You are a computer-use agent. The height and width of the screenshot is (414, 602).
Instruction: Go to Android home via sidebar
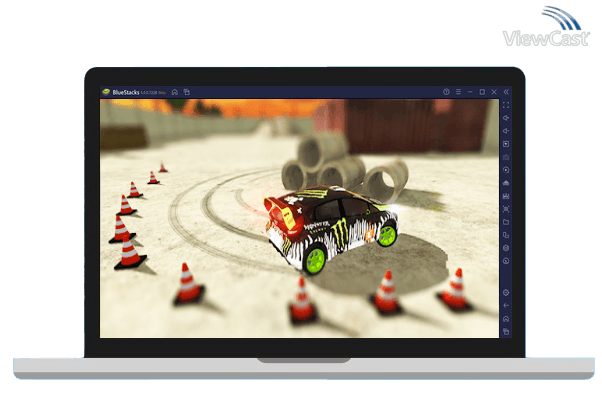click(506, 319)
